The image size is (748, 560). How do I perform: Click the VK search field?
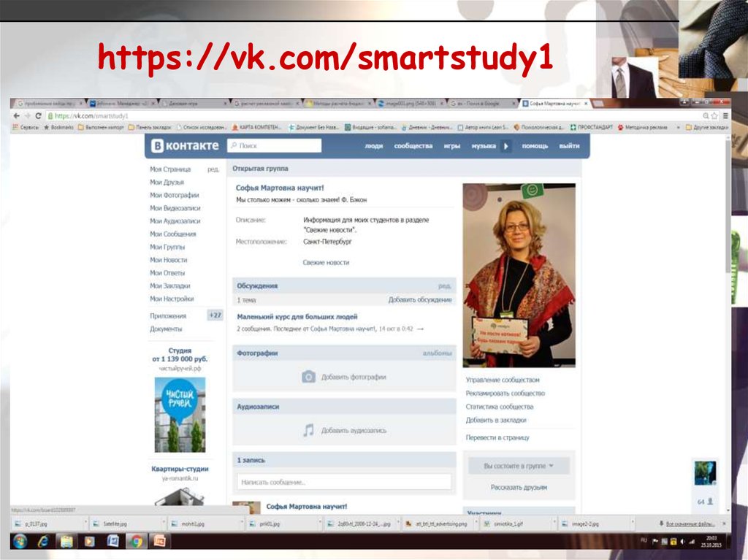(x=275, y=145)
